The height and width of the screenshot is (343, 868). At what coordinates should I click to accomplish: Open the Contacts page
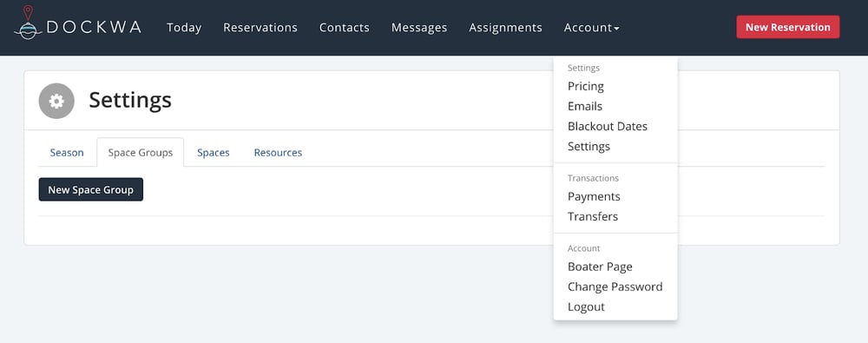pos(345,27)
